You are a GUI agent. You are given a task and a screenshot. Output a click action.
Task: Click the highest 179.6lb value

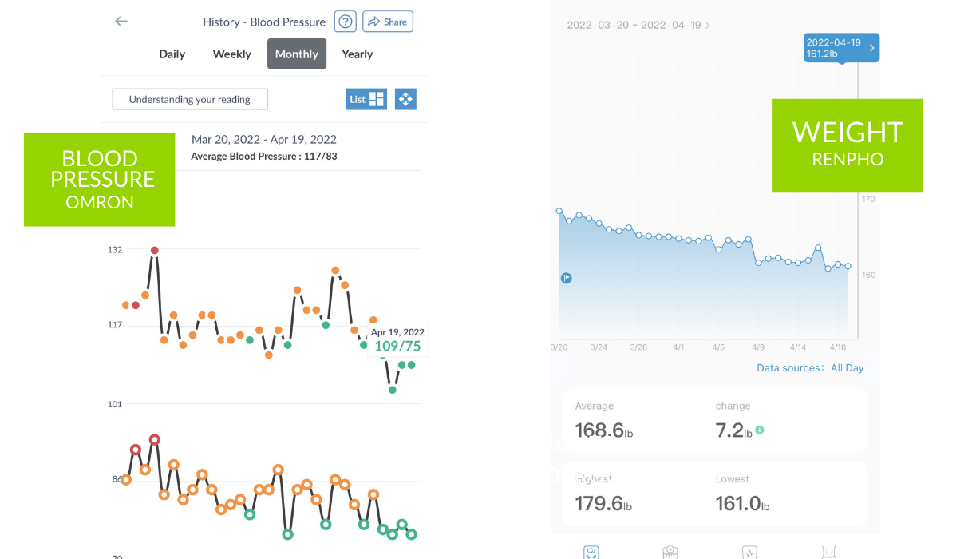click(603, 504)
